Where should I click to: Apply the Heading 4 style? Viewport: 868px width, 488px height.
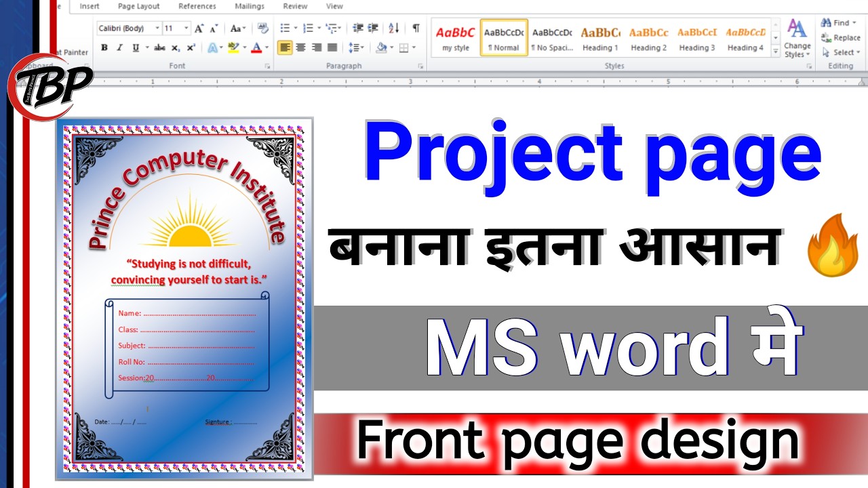click(x=745, y=38)
